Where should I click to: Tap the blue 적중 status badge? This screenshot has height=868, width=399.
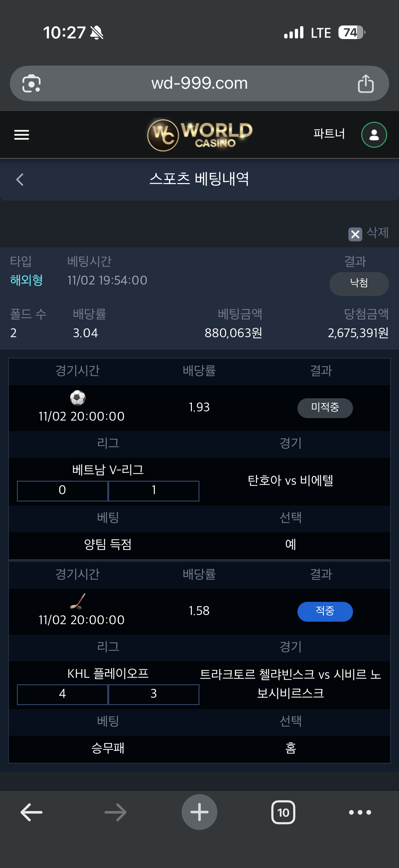click(325, 611)
